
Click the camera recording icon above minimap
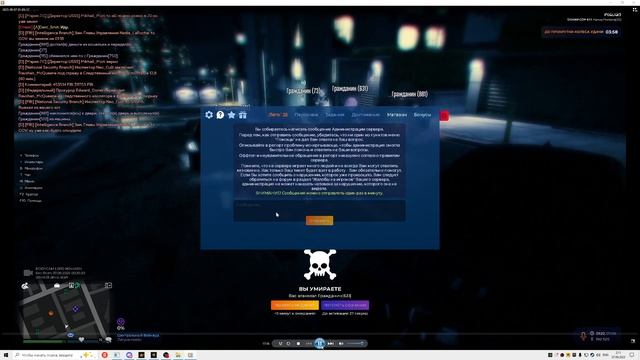[28, 273]
